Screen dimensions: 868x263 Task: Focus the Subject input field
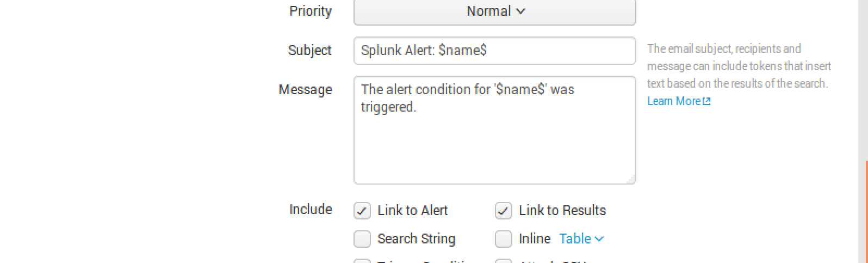(x=494, y=51)
